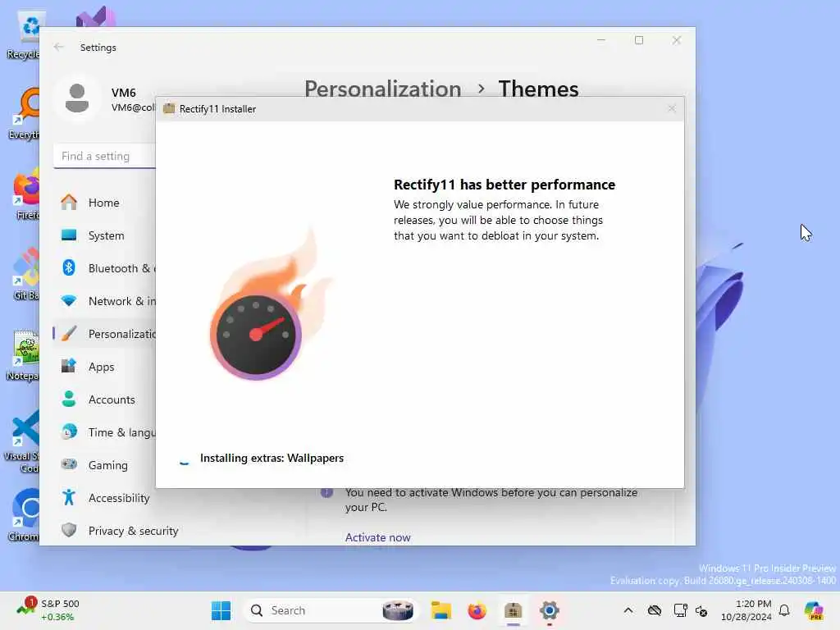Open Everything desktop shortcut
The image size is (840, 630).
point(24,114)
